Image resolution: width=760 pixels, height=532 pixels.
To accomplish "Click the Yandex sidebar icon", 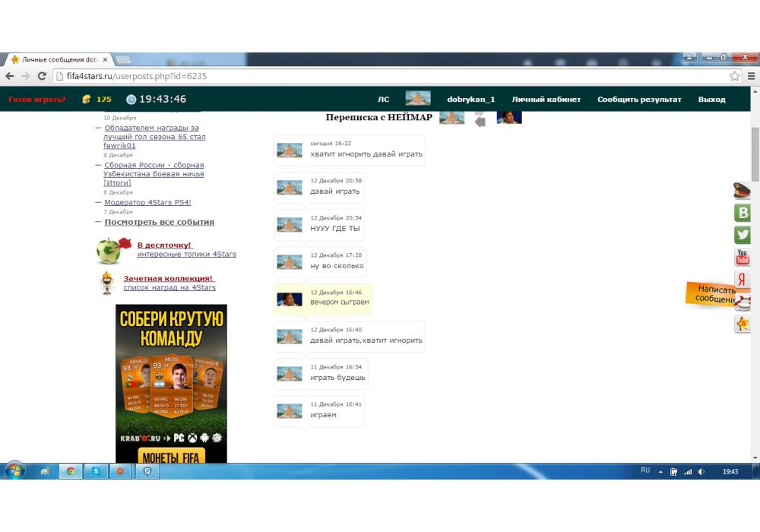I will [x=743, y=280].
